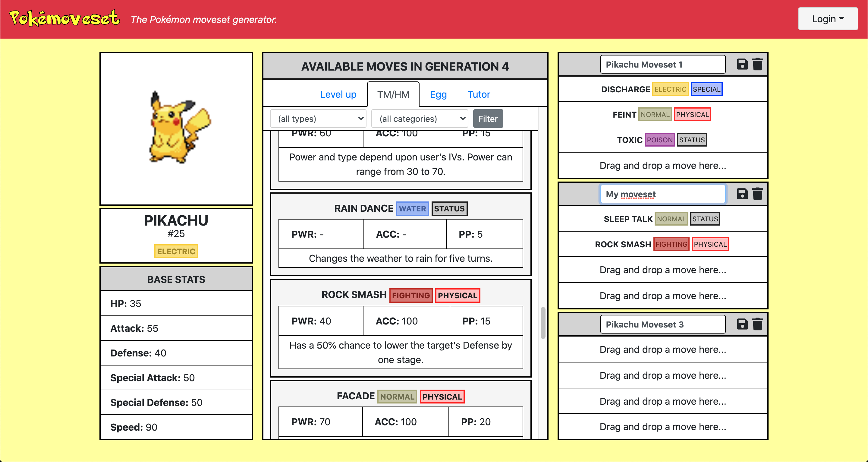The width and height of the screenshot is (868, 462).
Task: Click the PHYSICAL badge on Facade
Action: point(442,396)
